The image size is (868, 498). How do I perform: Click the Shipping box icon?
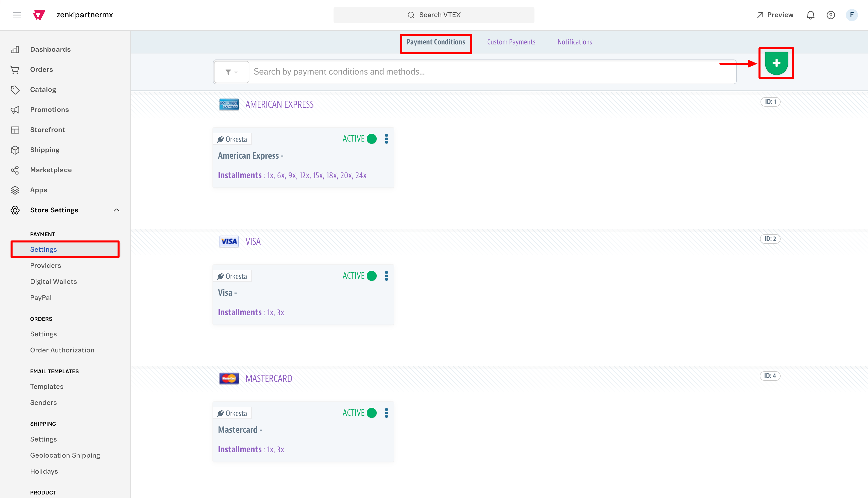click(15, 150)
